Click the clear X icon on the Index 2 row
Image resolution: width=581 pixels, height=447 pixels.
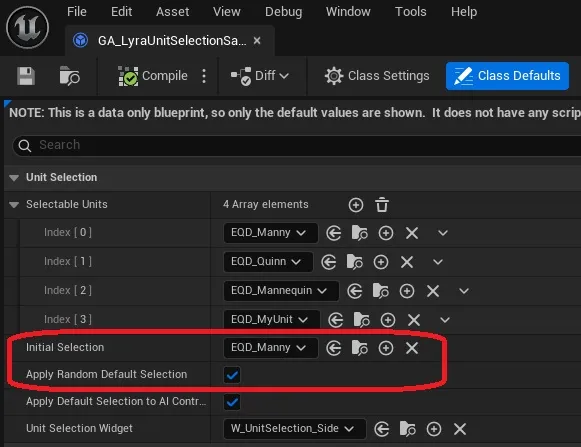pos(433,291)
